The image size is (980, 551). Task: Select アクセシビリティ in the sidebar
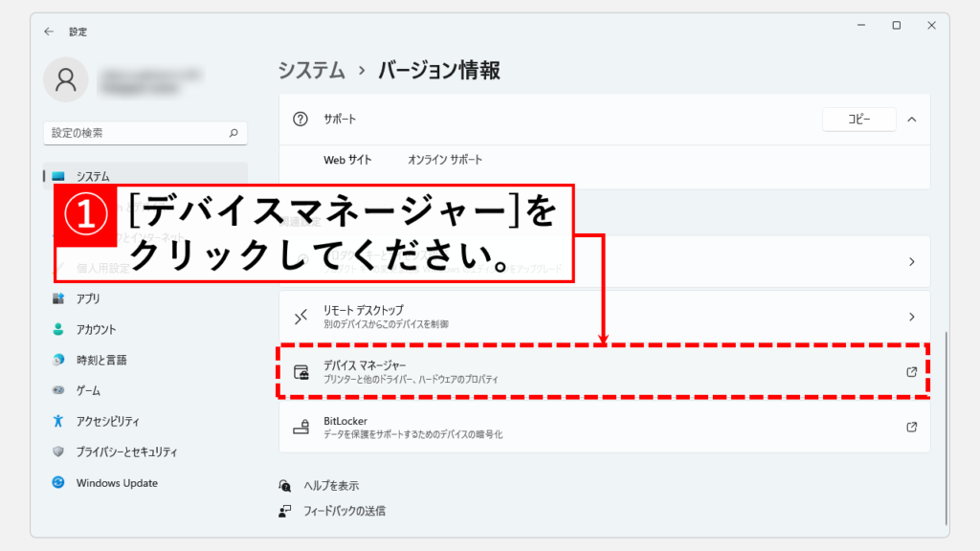pyautogui.click(x=107, y=421)
